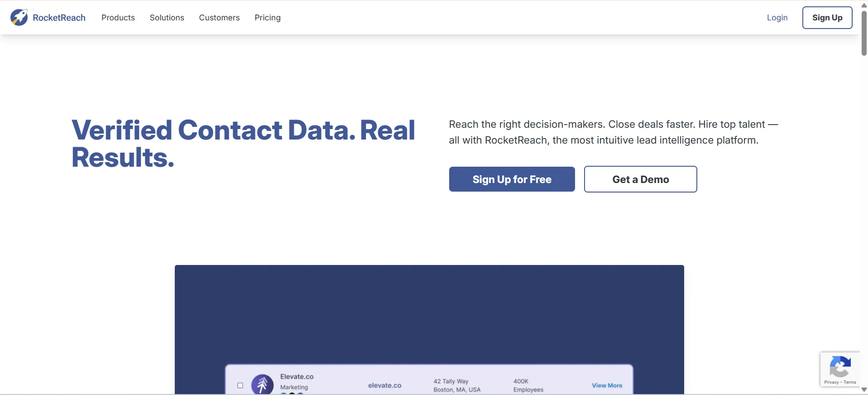Screen dimensions: 868x395
Task: Go to the Customers page
Action: point(219,18)
